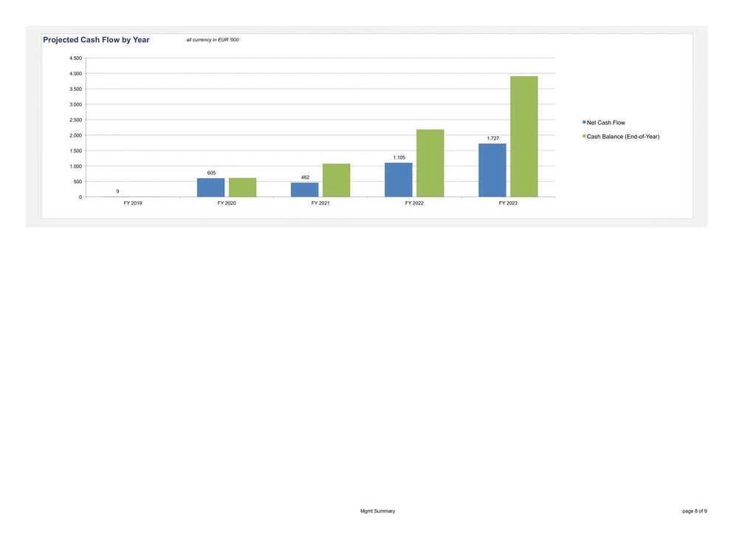756x535 pixels.
Task: Click the blue FY 2023 Net Cash Flow bar
Action: (492, 170)
